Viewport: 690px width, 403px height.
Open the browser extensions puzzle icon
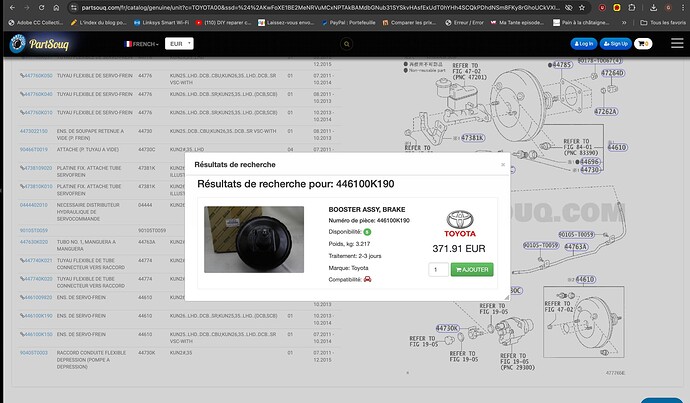(631, 7)
